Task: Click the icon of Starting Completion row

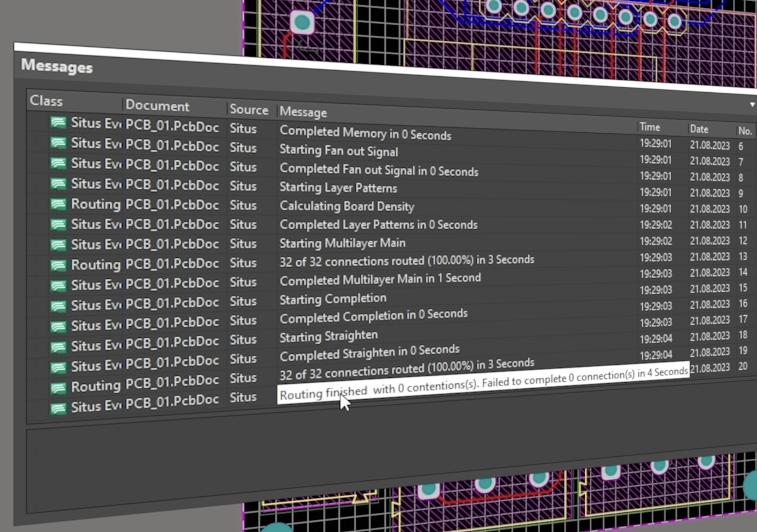Action: [58, 306]
